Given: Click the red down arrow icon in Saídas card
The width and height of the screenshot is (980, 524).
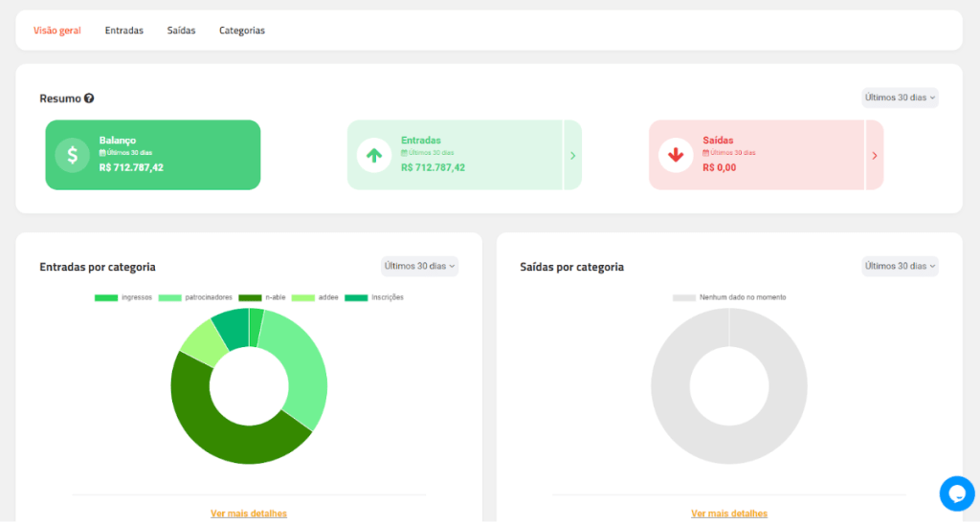Looking at the screenshot, I should (x=676, y=155).
